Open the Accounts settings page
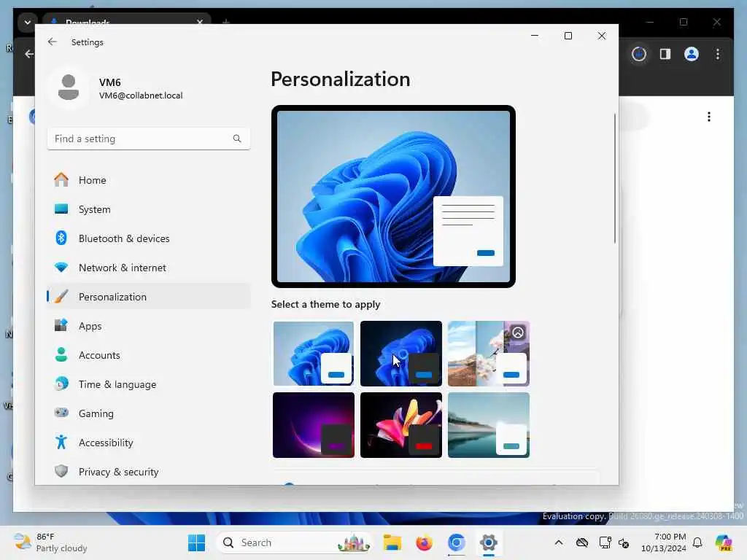 coord(149,355)
